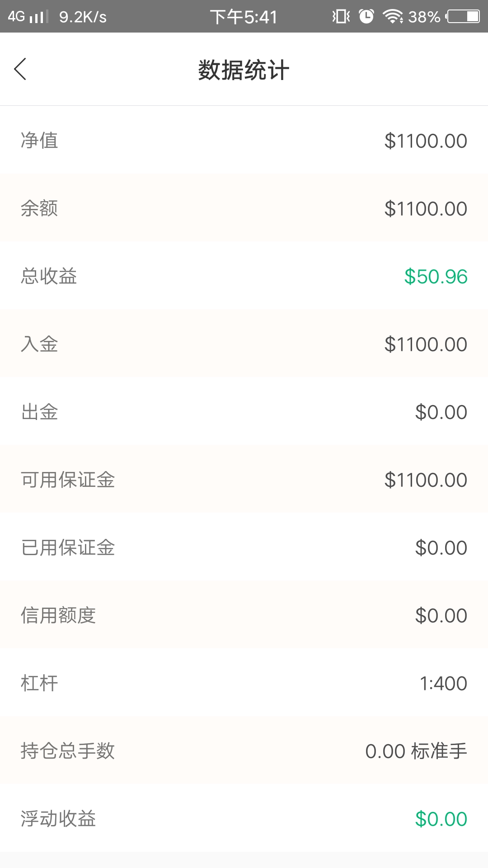Select the 已用保证金 row
The height and width of the screenshot is (868, 488).
click(244, 547)
